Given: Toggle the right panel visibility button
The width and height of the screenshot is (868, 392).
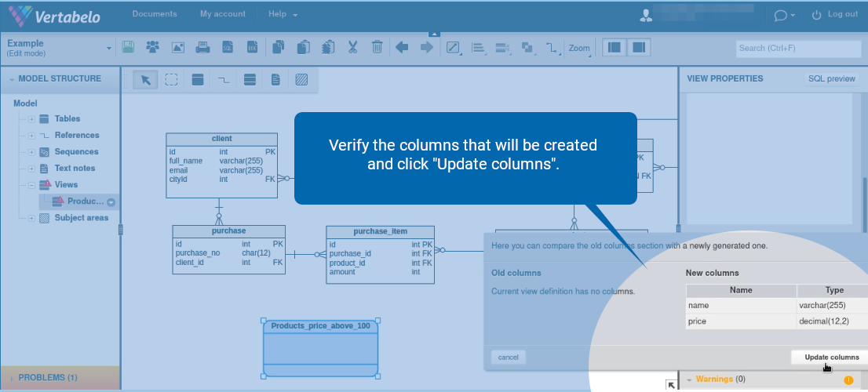Looking at the screenshot, I should [x=639, y=48].
